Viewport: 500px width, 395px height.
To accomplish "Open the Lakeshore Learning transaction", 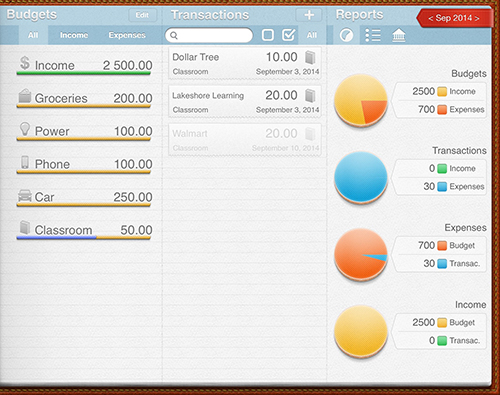I will pos(245,102).
